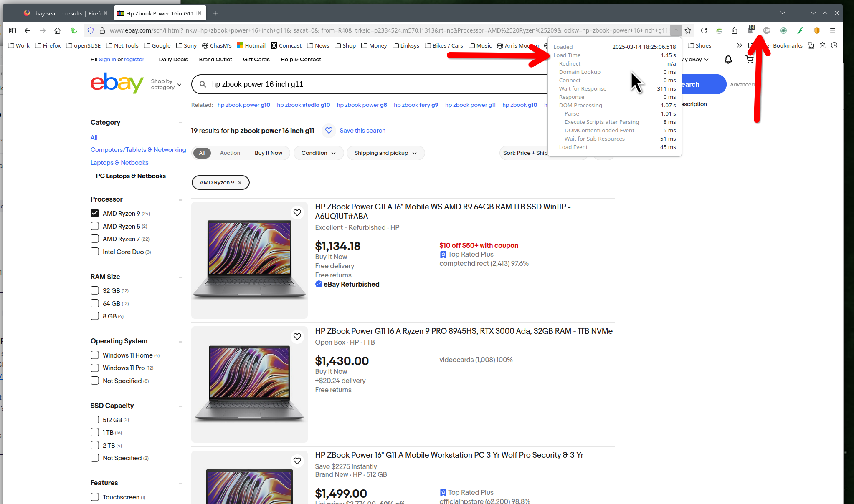Add the $1,134.18 ZBook to watchlist
The height and width of the screenshot is (504, 854).
pyautogui.click(x=297, y=213)
